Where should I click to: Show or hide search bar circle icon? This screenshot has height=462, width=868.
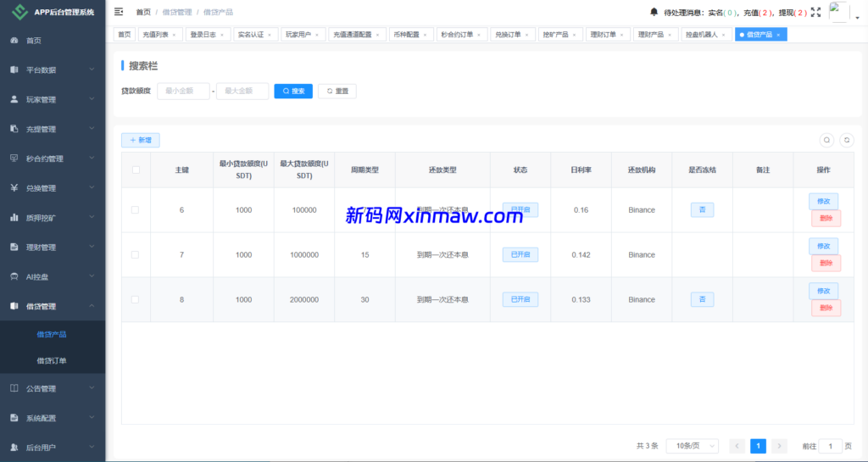(x=826, y=140)
